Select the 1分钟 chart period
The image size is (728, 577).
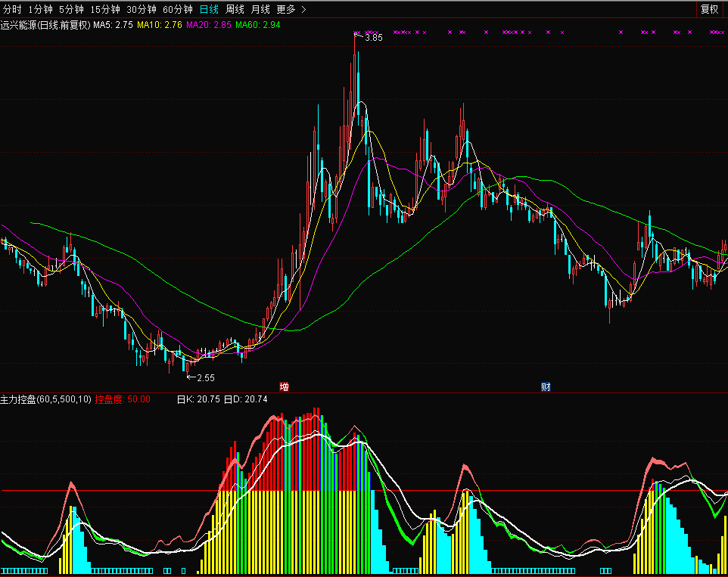[x=40, y=9]
